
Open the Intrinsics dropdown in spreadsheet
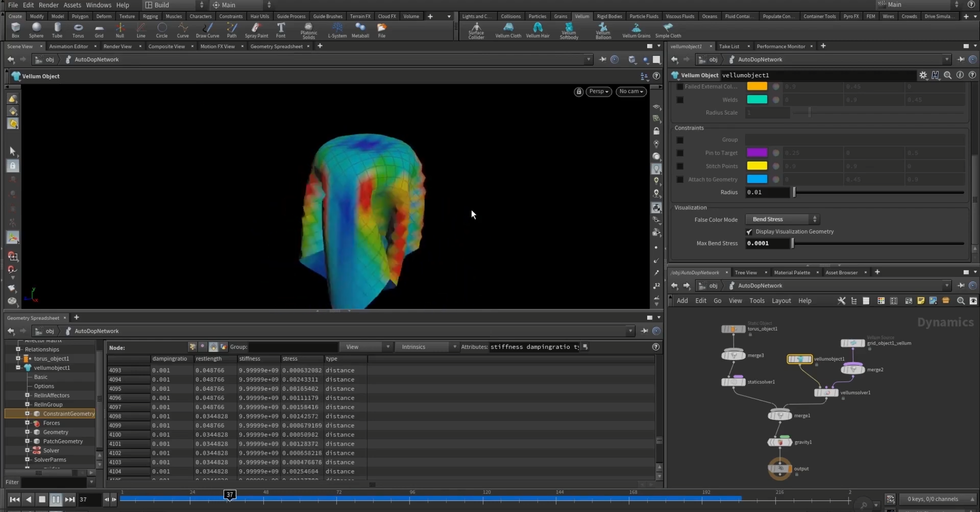click(426, 347)
